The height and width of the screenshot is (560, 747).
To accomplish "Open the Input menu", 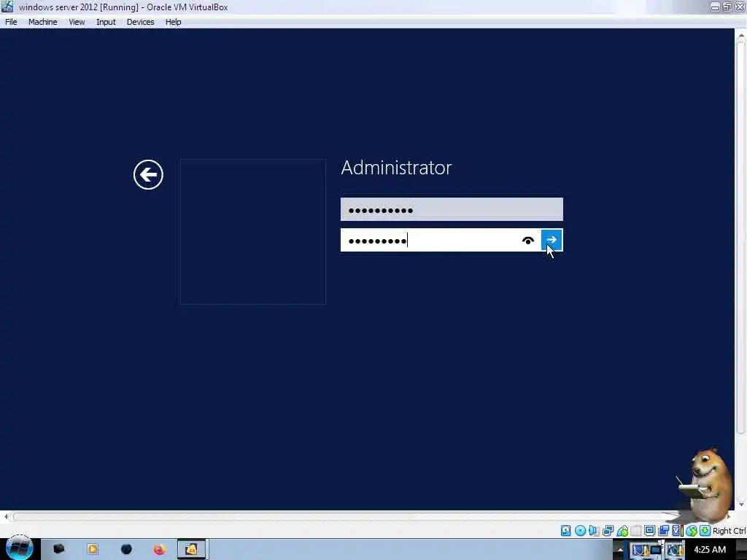I will click(x=106, y=22).
